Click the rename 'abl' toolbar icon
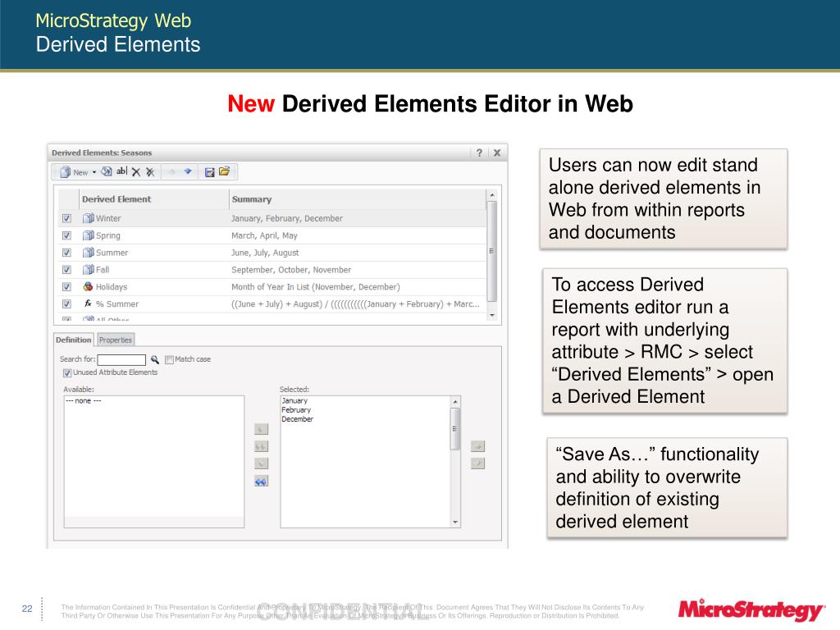The image size is (840, 630). click(x=121, y=171)
